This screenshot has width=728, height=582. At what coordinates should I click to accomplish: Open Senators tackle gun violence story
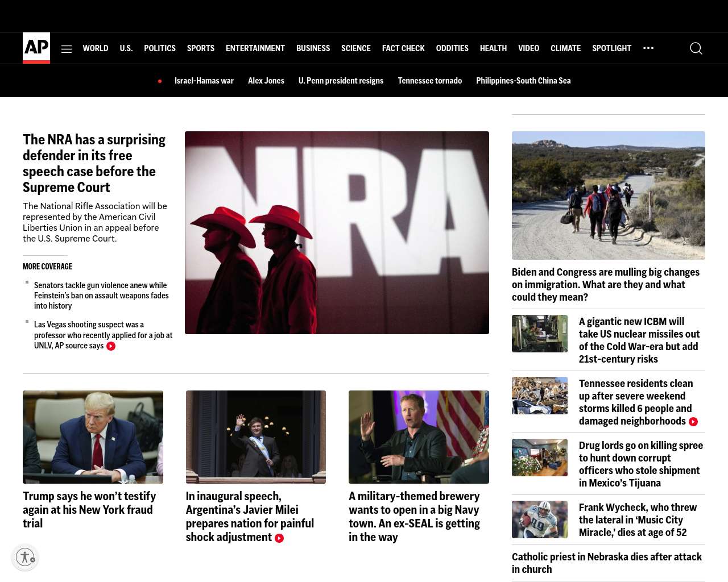101,296
